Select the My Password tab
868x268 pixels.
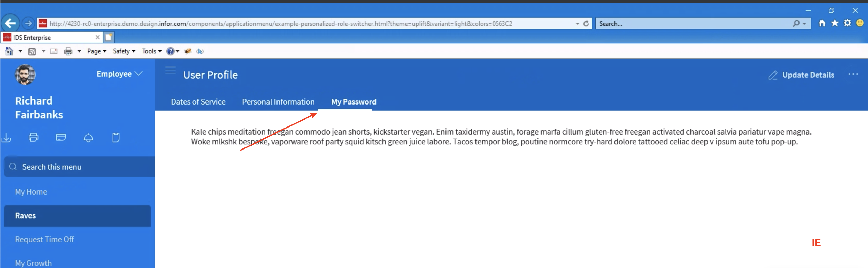point(354,102)
